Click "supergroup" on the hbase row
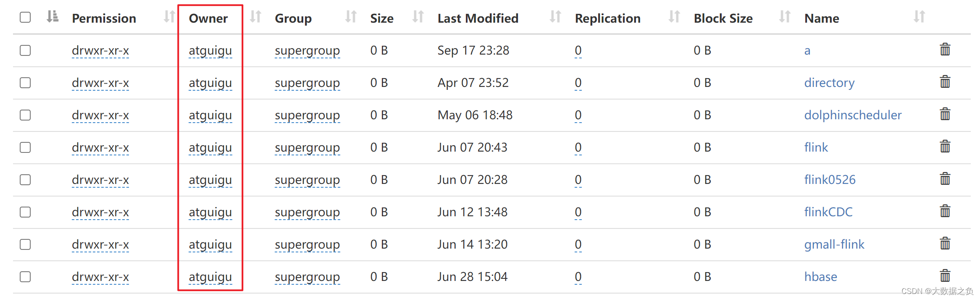This screenshot has width=980, height=299. 307,276
